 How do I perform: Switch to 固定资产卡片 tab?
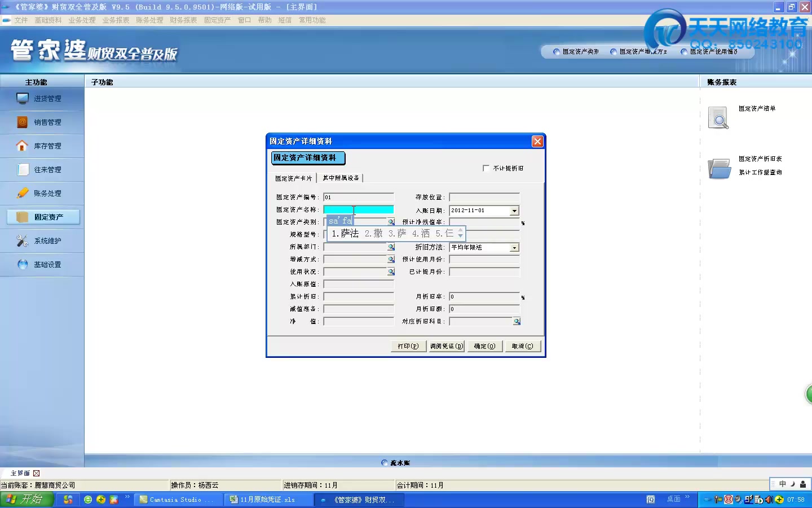coord(294,178)
